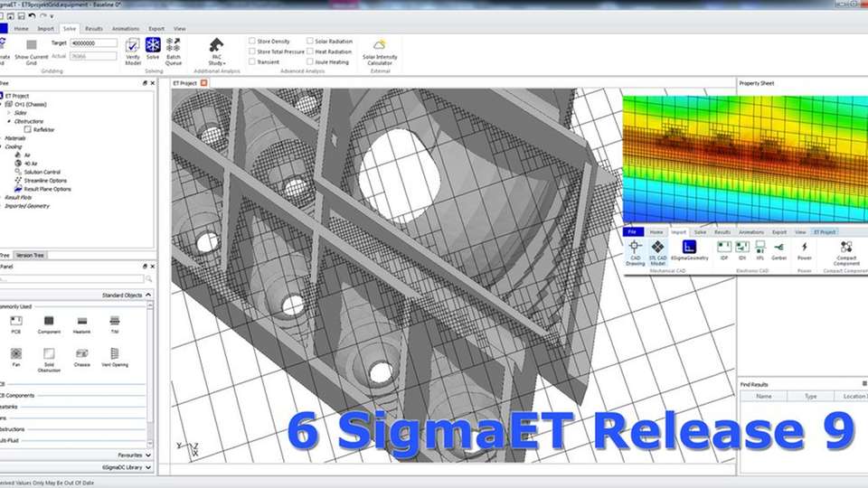Click the object panel search magnifier
The width and height of the screenshot is (868, 488).
click(148, 279)
